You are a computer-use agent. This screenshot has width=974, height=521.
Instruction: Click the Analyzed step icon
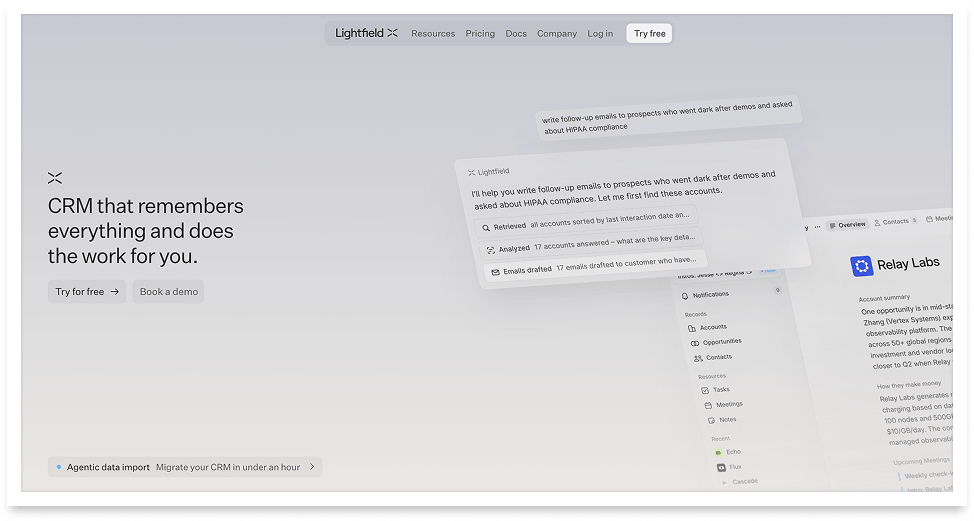point(491,250)
